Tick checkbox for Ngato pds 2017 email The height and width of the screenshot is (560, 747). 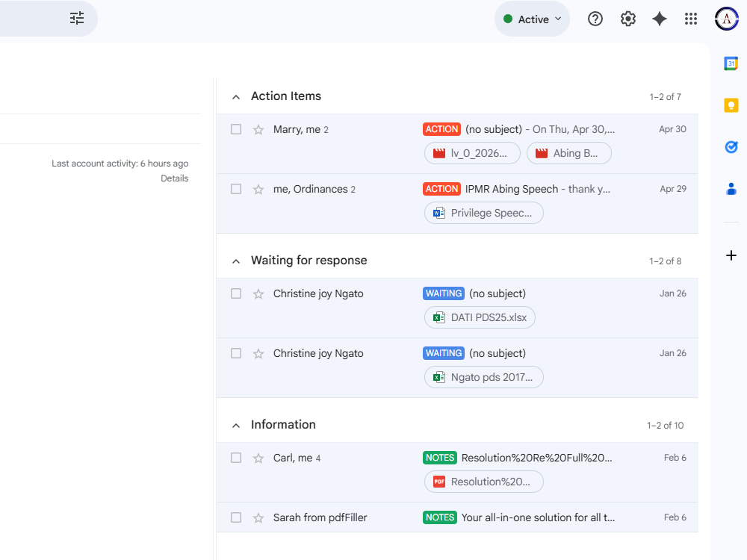[x=236, y=353]
